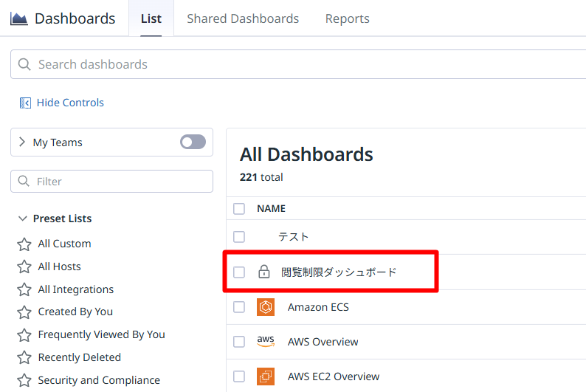
Task: Click the Search dashboards field
Action: point(295,64)
